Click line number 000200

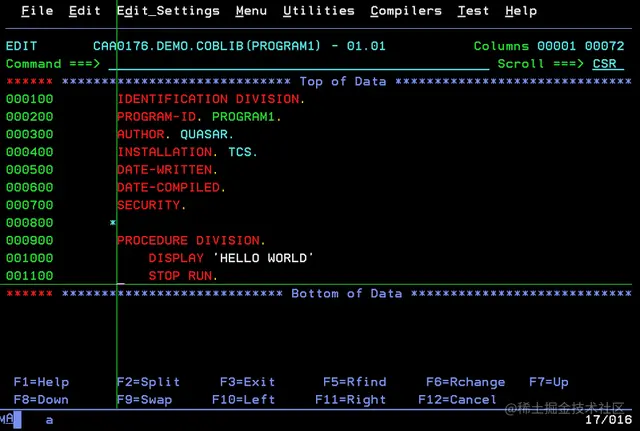point(29,117)
